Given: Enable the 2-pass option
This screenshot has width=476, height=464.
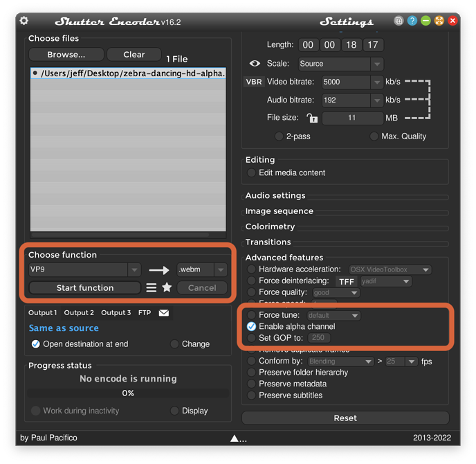Looking at the screenshot, I should (x=279, y=136).
